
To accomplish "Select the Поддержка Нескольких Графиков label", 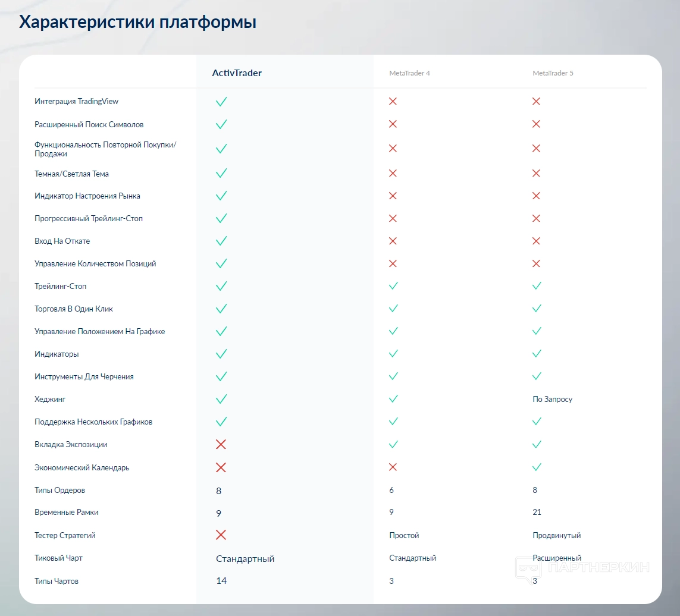I will (93, 422).
